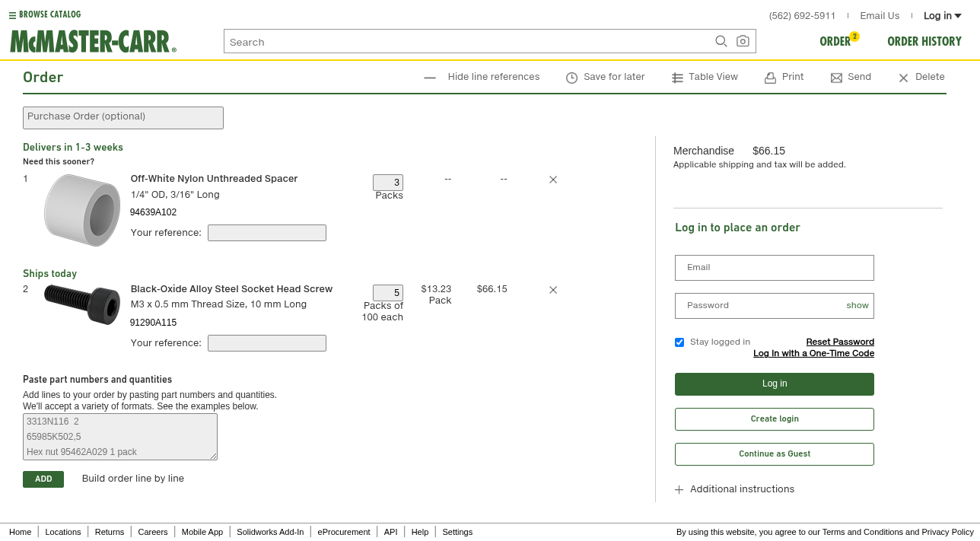Click the Send label

point(859,77)
